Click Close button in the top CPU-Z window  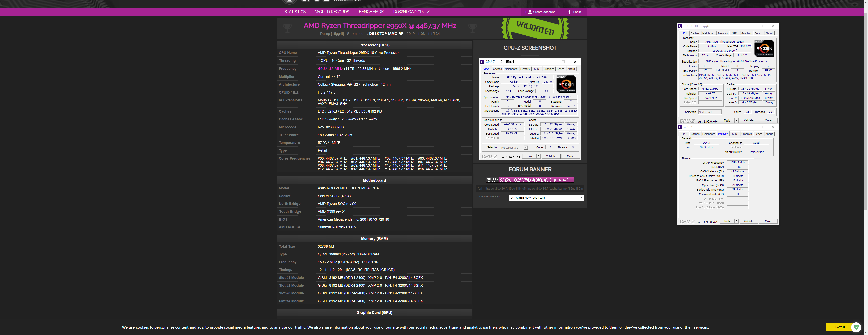click(768, 120)
